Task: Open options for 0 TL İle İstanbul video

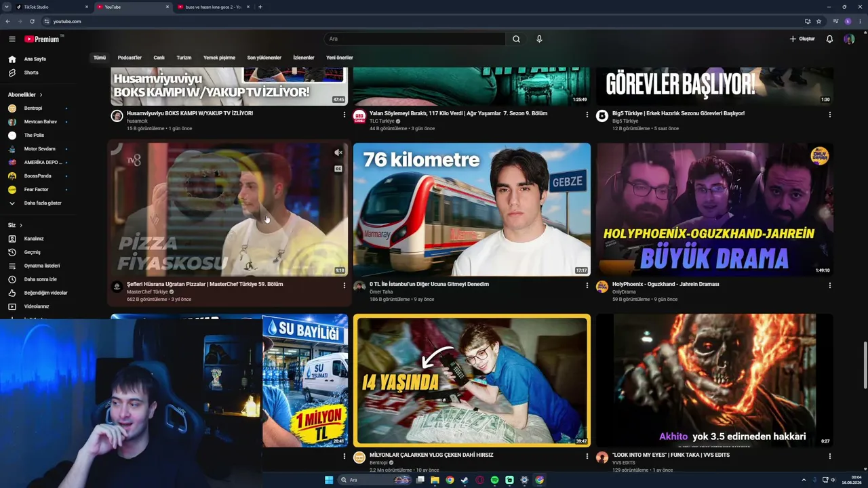Action: (x=587, y=285)
